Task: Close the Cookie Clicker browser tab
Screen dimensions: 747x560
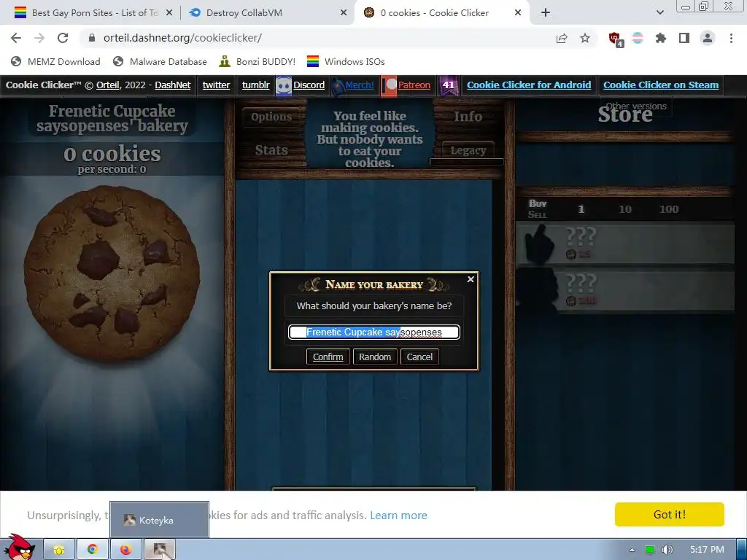Action: click(518, 13)
